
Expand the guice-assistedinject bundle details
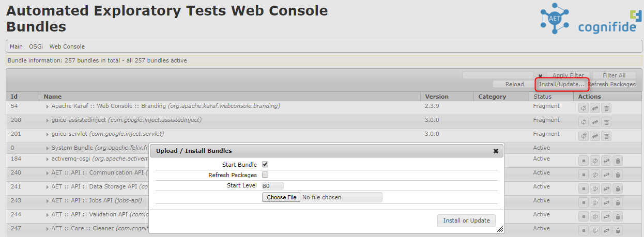(x=48, y=120)
